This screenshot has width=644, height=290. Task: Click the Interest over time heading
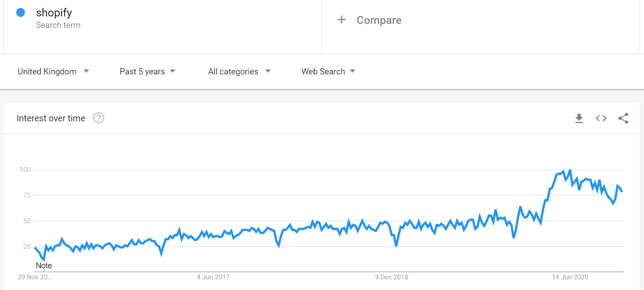point(51,118)
